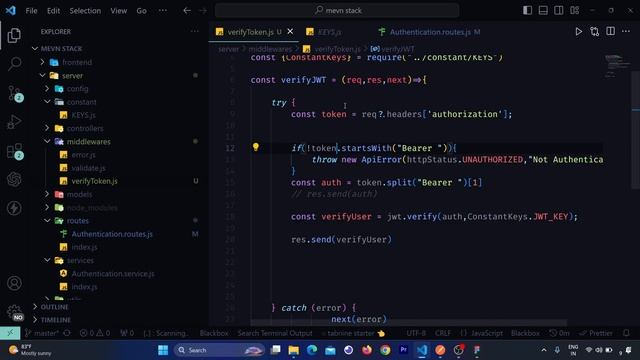This screenshot has height=360, width=640.
Task: Open the Extensions view
Action: point(15,151)
